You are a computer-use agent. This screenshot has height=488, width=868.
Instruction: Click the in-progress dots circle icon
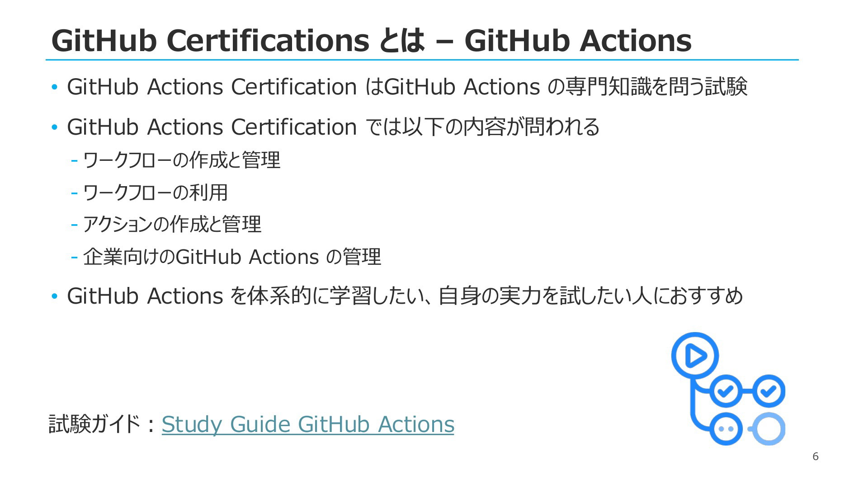[x=726, y=429]
